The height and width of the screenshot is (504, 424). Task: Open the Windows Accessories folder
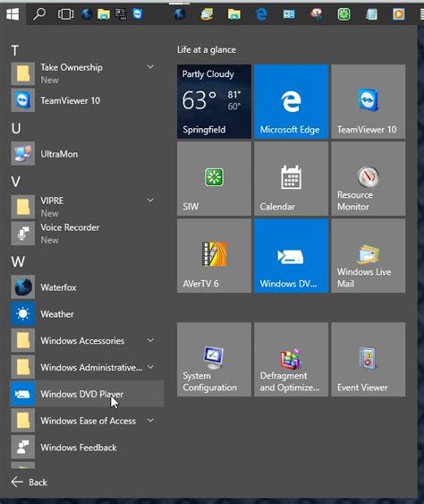coord(87,340)
